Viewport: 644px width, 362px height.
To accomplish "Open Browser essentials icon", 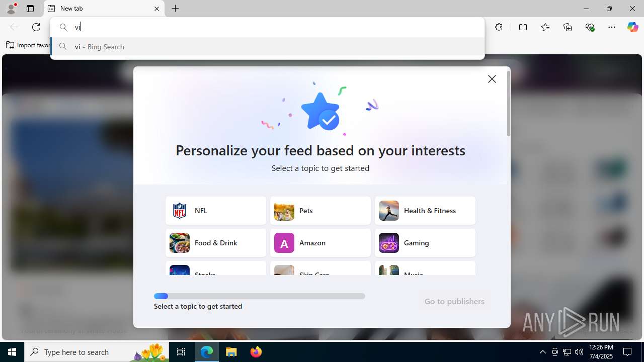I will click(x=590, y=27).
